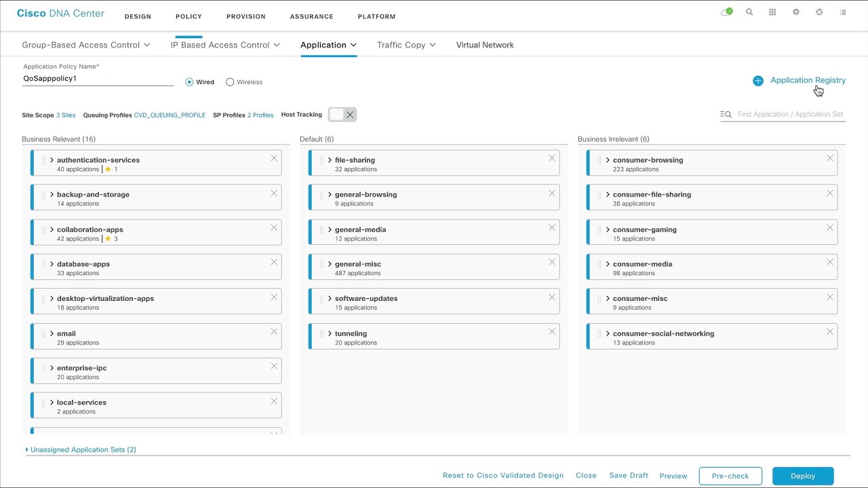Image resolution: width=868 pixels, height=488 pixels.
Task: Click the search filter icon near Find Application
Action: point(726,115)
